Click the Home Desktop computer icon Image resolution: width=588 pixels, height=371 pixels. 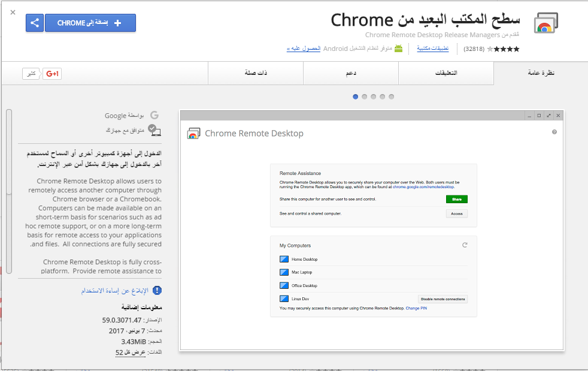click(284, 259)
